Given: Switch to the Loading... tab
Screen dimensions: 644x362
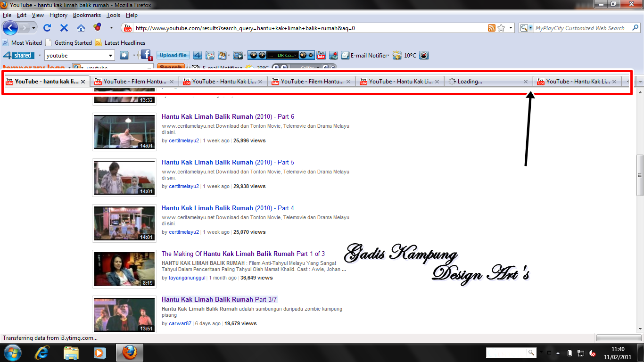Looking at the screenshot, I should [x=488, y=82].
